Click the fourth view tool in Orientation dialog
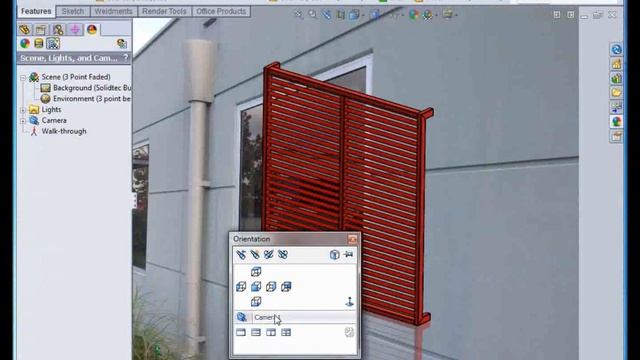640x360 pixels. 282,255
